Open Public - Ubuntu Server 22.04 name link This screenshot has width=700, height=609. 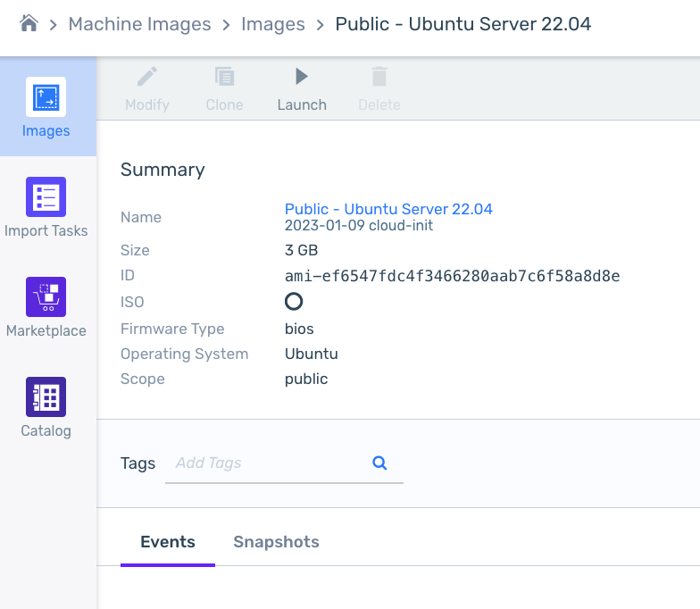[388, 209]
